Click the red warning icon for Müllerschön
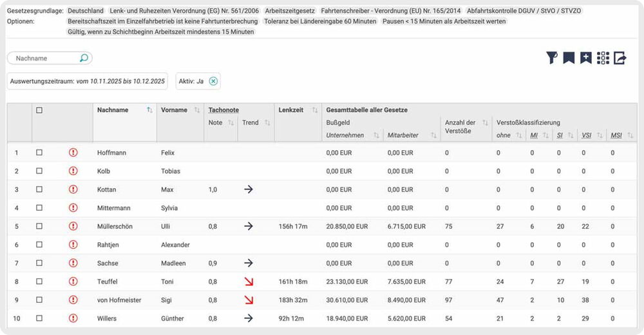 73,226
